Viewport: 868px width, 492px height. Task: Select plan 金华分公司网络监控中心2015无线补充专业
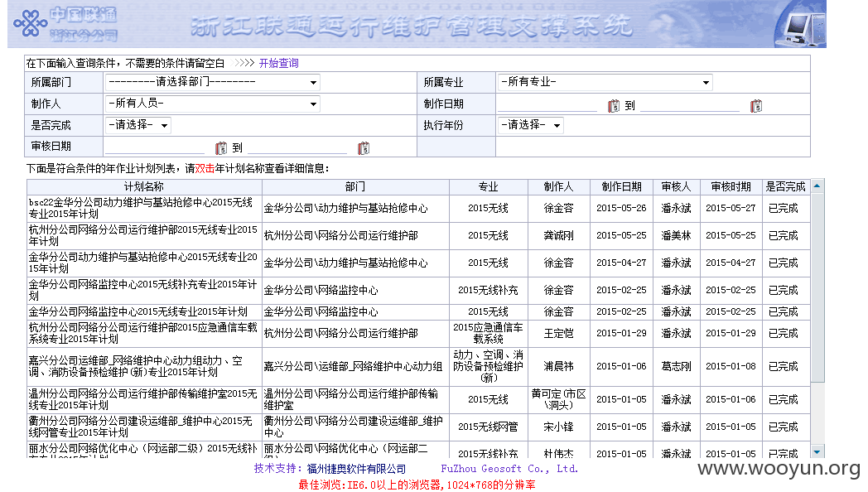tap(144, 290)
